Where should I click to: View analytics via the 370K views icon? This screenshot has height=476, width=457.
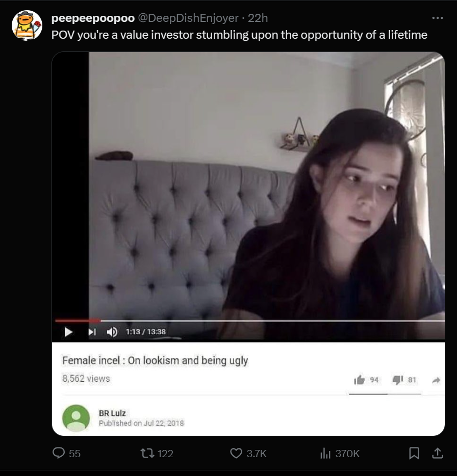point(325,454)
